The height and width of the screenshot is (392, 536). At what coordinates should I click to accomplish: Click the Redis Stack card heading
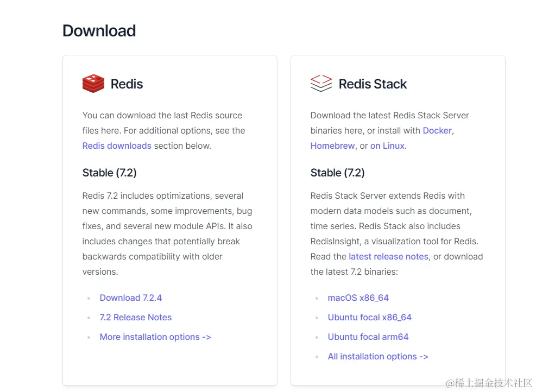tap(373, 84)
